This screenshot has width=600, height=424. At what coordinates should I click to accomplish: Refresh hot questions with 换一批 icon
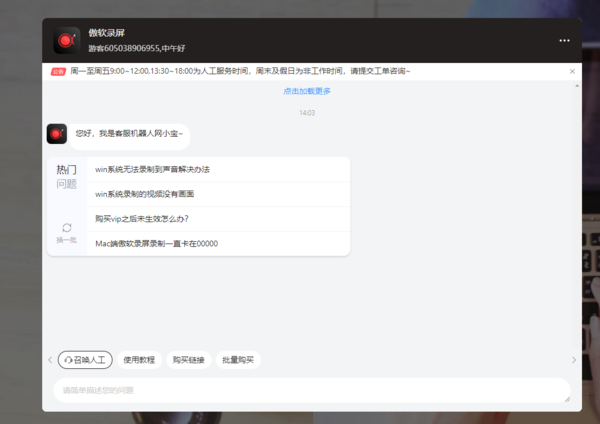(67, 228)
